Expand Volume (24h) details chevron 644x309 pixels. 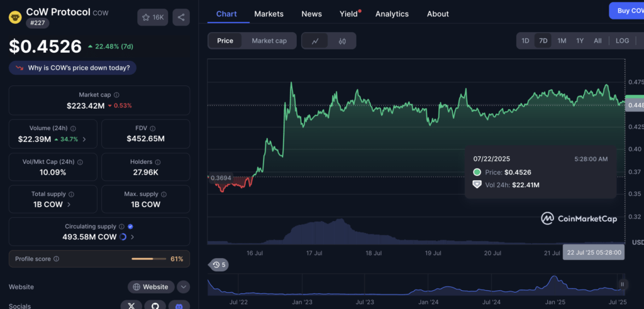click(x=84, y=139)
